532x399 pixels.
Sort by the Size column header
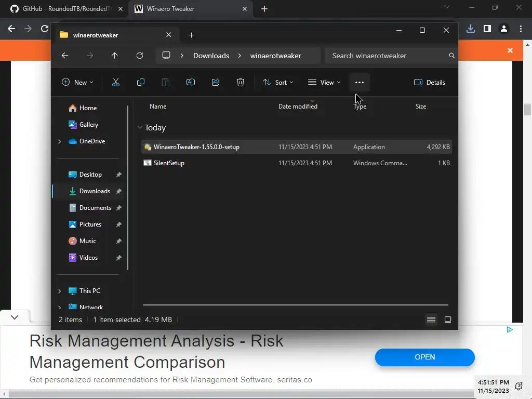(421, 107)
